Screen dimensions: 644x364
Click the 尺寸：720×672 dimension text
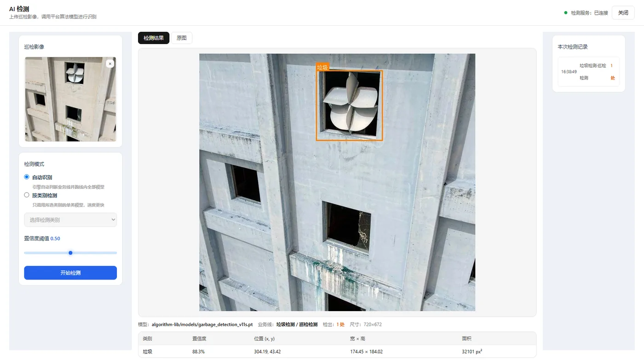point(366,324)
